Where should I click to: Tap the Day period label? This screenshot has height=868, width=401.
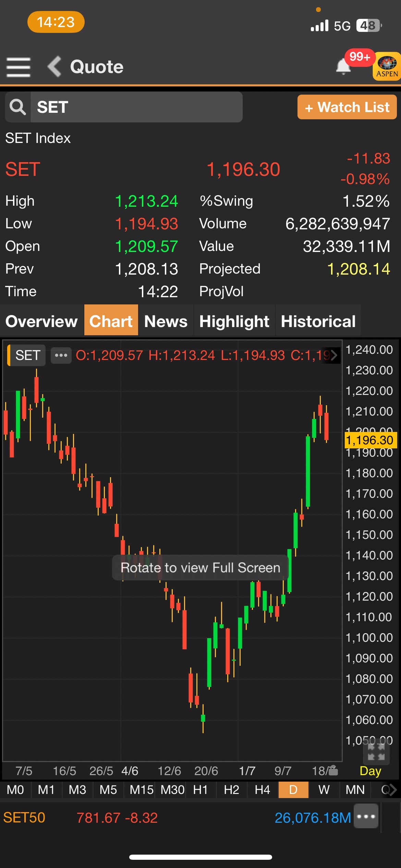[x=370, y=771]
